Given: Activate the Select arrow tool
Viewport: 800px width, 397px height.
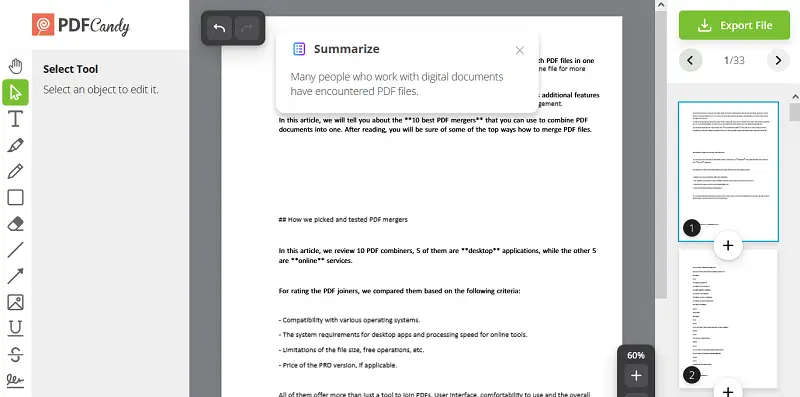Looking at the screenshot, I should [x=15, y=92].
